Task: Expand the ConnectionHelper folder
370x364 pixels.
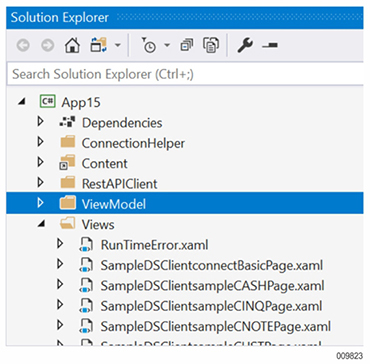Action: click(x=41, y=143)
